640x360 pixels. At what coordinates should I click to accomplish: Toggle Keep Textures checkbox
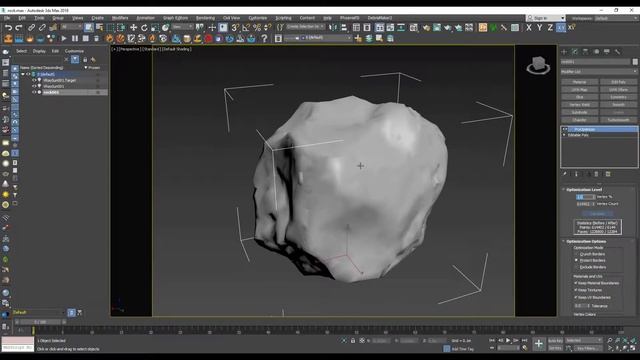[x=576, y=290]
